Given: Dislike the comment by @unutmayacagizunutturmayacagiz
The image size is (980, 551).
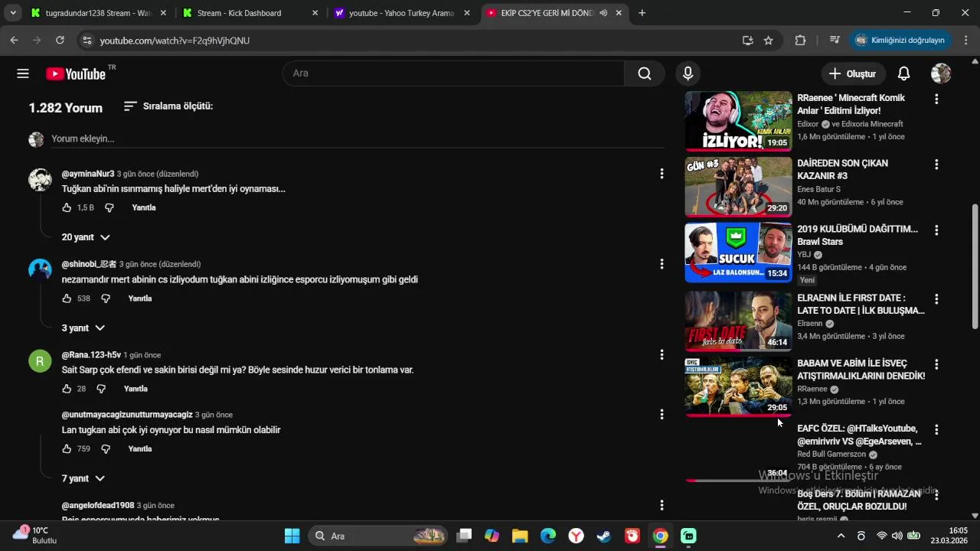Looking at the screenshot, I should coord(106,448).
